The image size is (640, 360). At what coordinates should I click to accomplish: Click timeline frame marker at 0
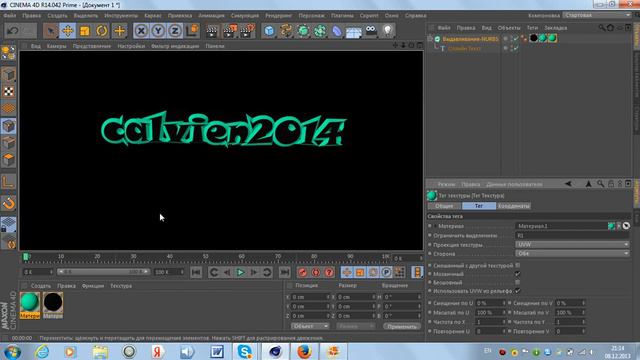point(26,257)
